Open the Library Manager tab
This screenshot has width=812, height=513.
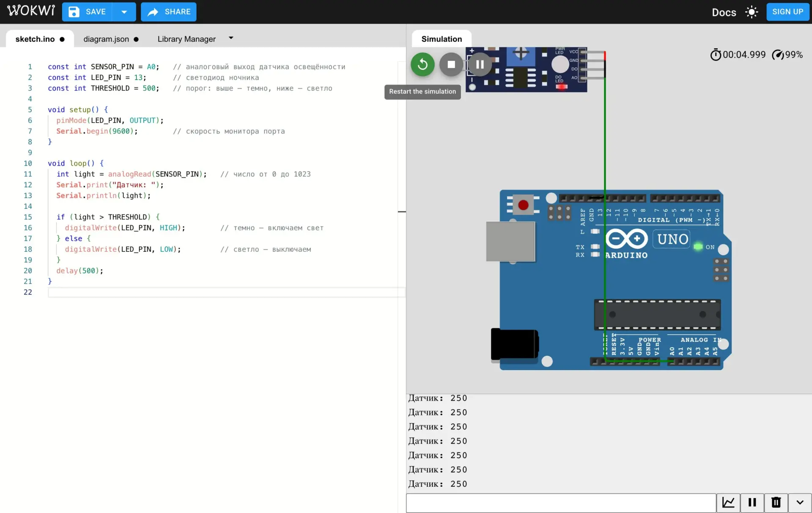point(187,39)
